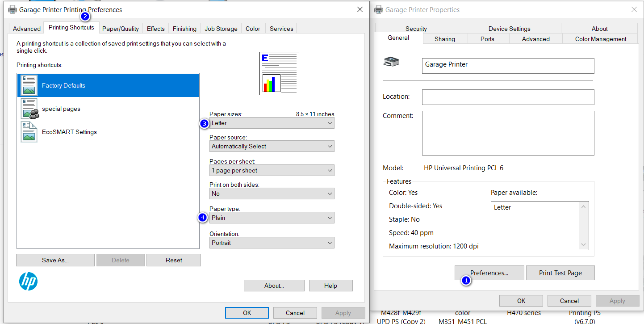Open Preferences... from Printer Properties
The height and width of the screenshot is (324, 644).
[489, 273]
